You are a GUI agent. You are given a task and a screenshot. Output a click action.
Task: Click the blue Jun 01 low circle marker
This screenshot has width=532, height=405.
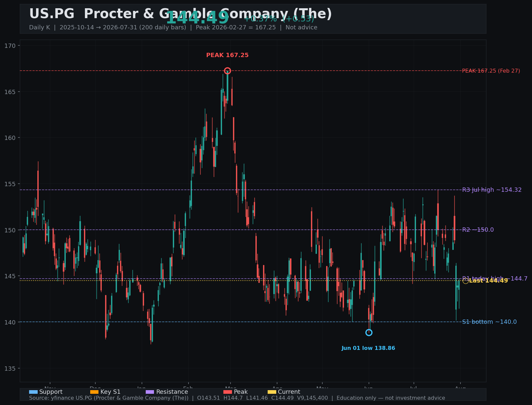point(369,332)
